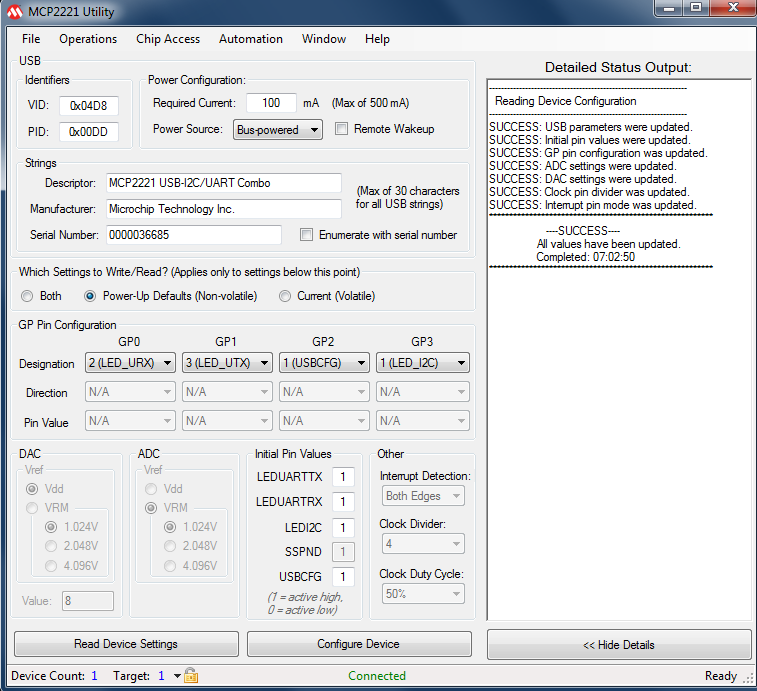Open the Power Source dropdown
The width and height of the screenshot is (757, 691).
coord(277,129)
